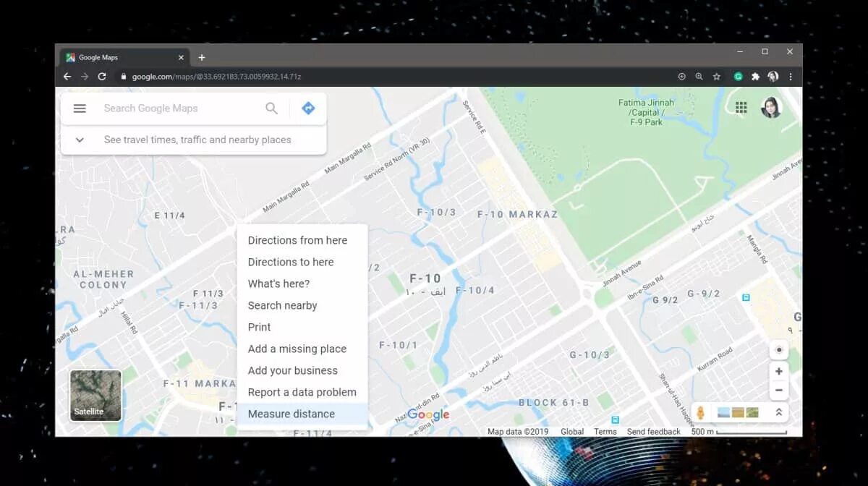Click the F-10 MARKAZ label
Viewport: 868px width, 486px height.
coord(518,215)
